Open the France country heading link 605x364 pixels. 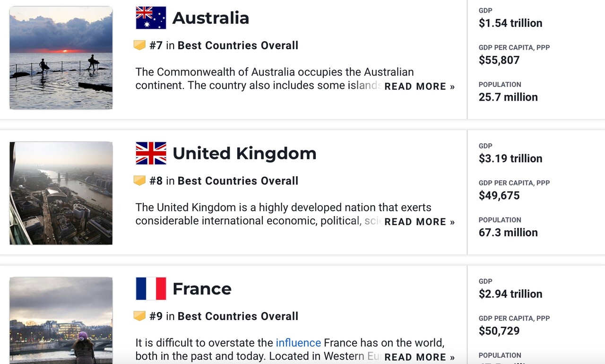202,289
